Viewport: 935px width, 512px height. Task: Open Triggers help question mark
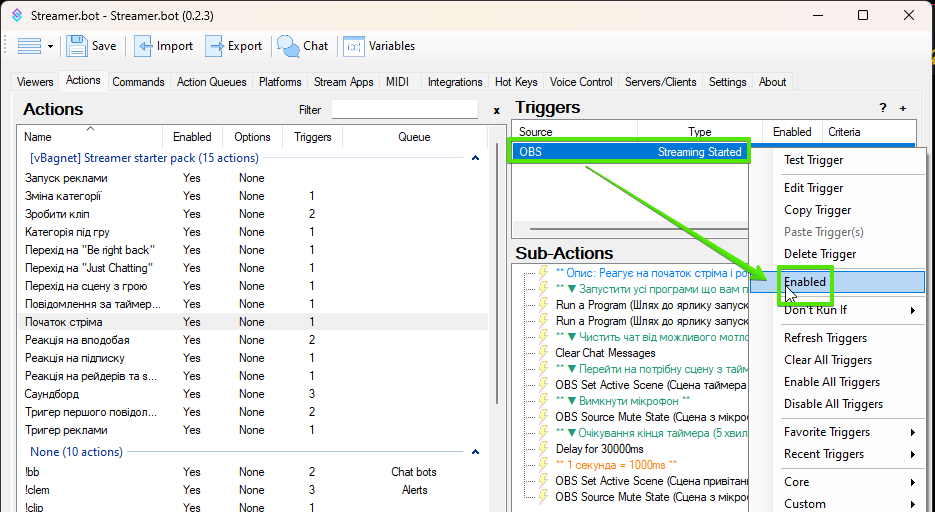coord(883,108)
